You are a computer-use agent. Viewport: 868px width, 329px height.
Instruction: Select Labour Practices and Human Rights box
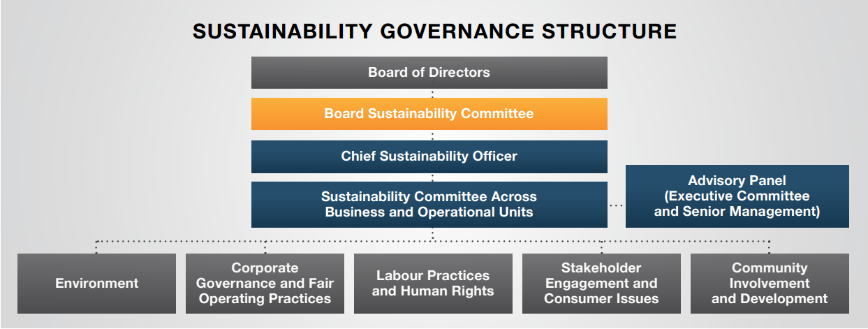[433, 283]
